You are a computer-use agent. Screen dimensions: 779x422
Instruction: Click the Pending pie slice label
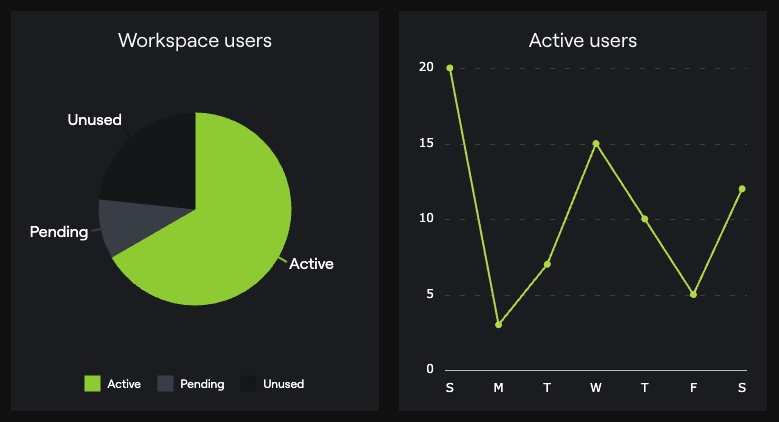[x=59, y=232]
